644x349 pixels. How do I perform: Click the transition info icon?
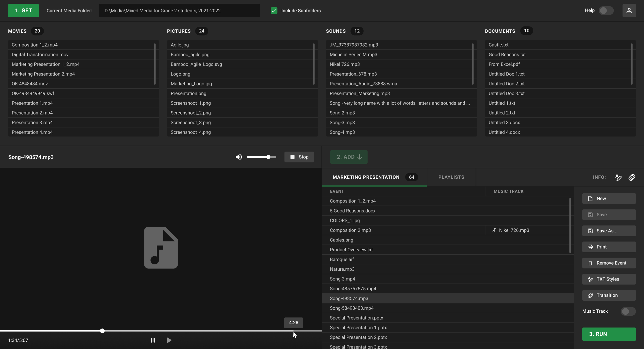point(632,177)
